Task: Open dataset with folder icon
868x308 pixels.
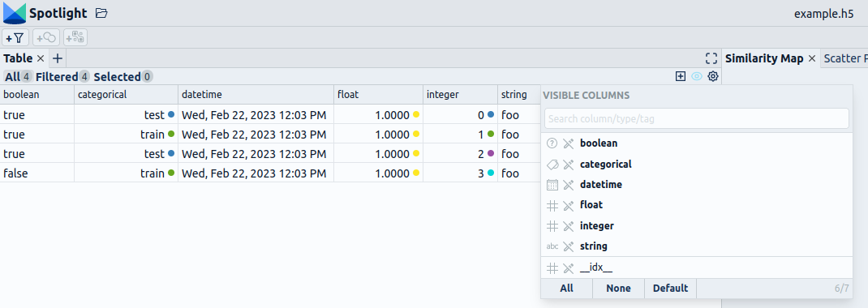Action: pyautogui.click(x=101, y=13)
